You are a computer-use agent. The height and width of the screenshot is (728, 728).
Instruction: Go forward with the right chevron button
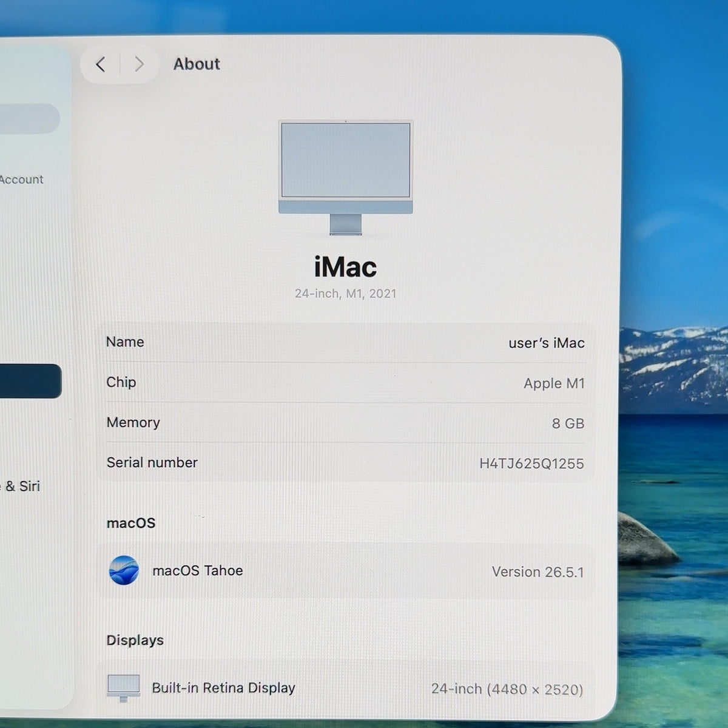pyautogui.click(x=139, y=64)
